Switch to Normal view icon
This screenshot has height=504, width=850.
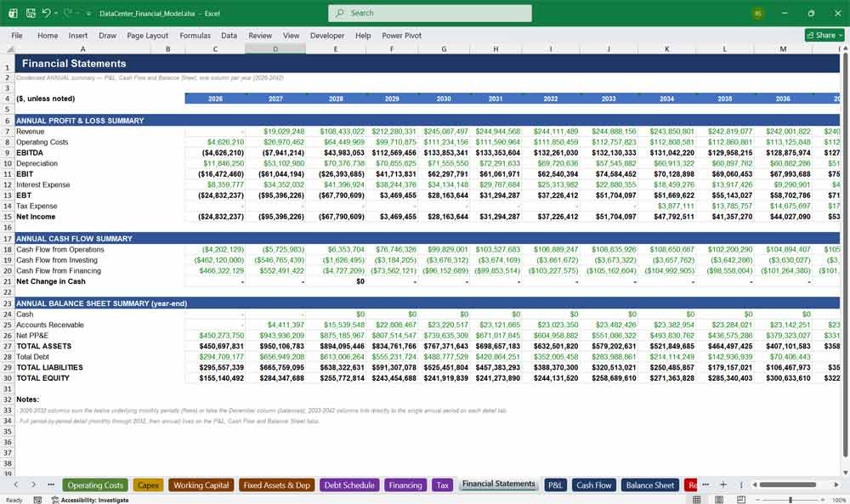[x=697, y=499]
